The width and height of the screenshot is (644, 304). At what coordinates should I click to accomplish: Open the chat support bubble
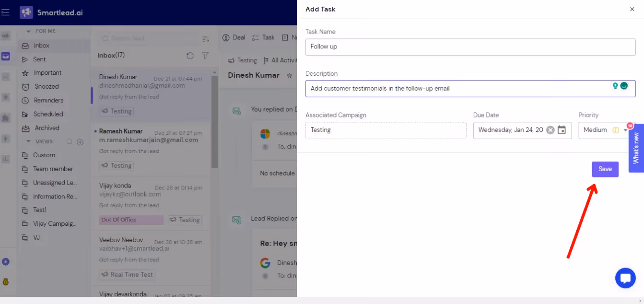625,278
